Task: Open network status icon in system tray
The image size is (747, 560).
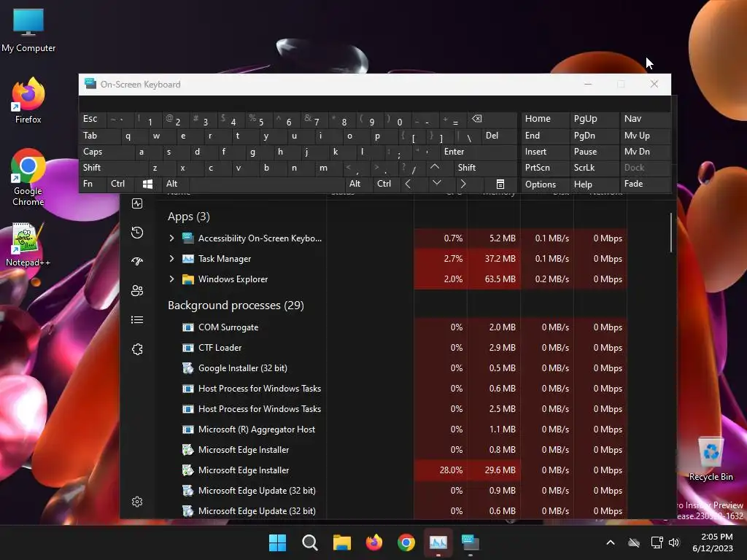Action: [x=657, y=542]
